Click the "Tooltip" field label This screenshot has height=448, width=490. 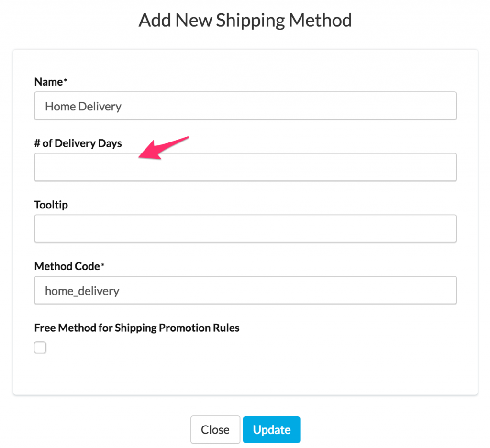pos(51,205)
